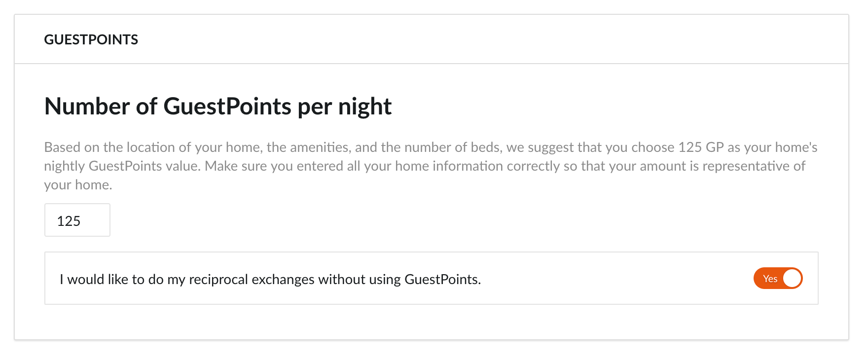Click the 'Yes' label inside the orange switch

click(769, 279)
